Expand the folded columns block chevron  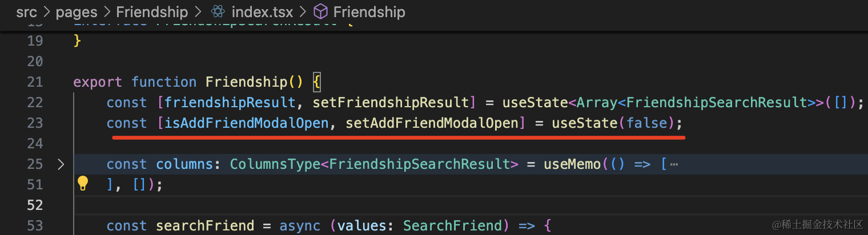(61, 164)
